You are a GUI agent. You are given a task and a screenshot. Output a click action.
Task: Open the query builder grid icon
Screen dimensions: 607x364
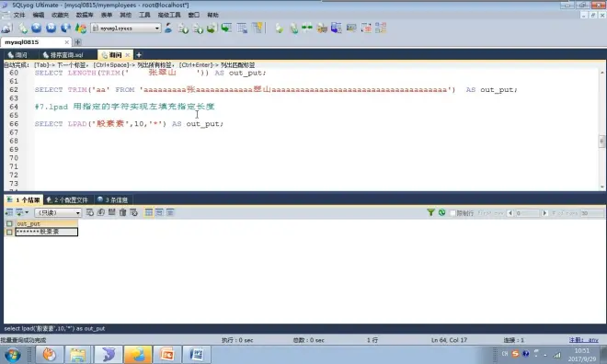coord(242,28)
